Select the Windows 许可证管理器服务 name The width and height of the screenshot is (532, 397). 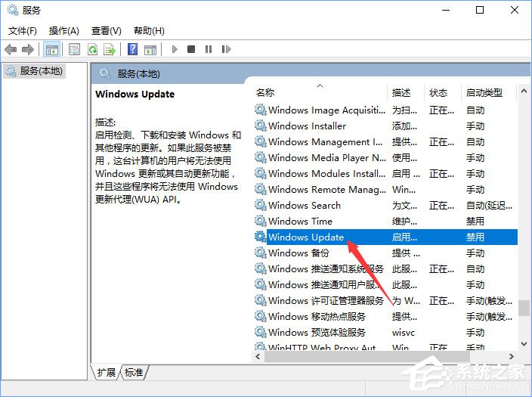pyautogui.click(x=326, y=300)
